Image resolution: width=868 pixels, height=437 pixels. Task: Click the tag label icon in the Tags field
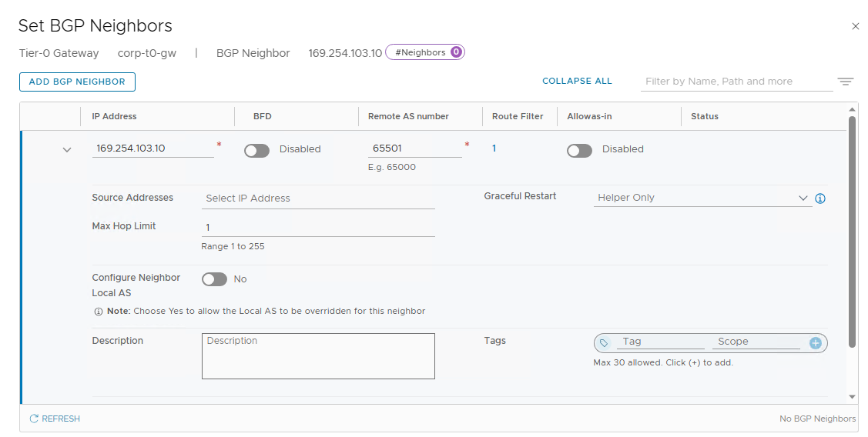tap(604, 343)
